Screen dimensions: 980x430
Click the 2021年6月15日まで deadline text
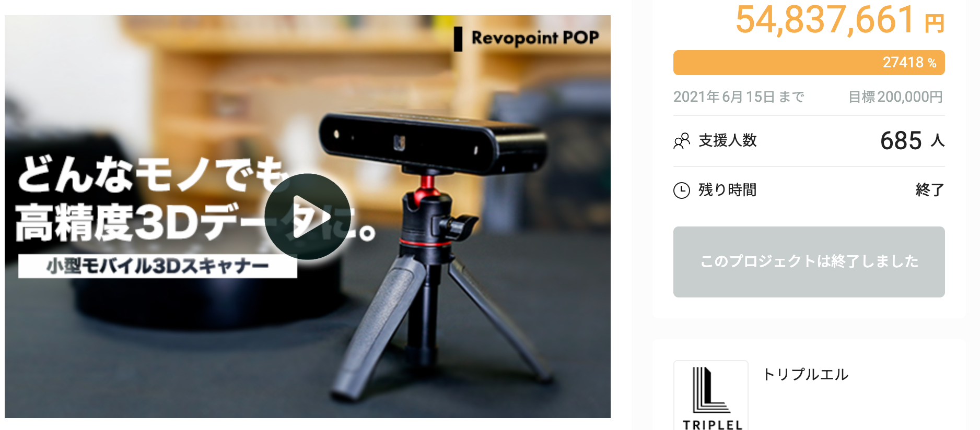coord(739,97)
